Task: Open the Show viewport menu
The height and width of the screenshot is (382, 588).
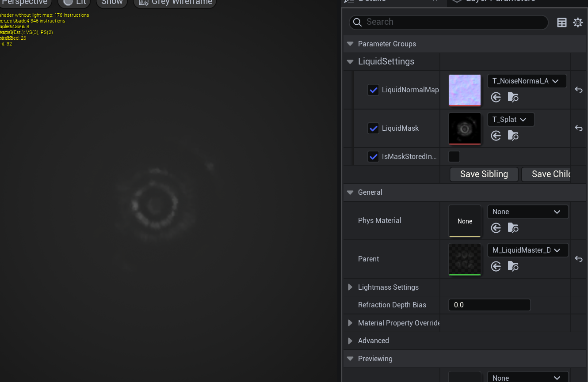Action: pyautogui.click(x=112, y=3)
